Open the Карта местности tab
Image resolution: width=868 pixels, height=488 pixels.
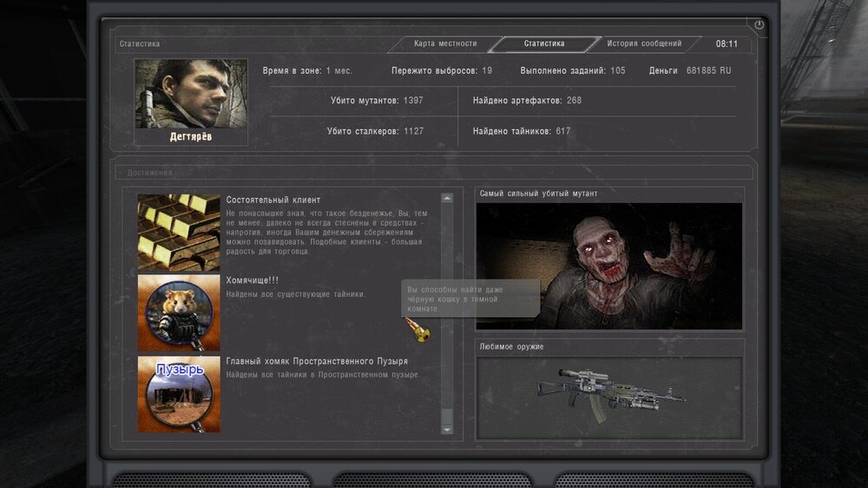point(445,43)
